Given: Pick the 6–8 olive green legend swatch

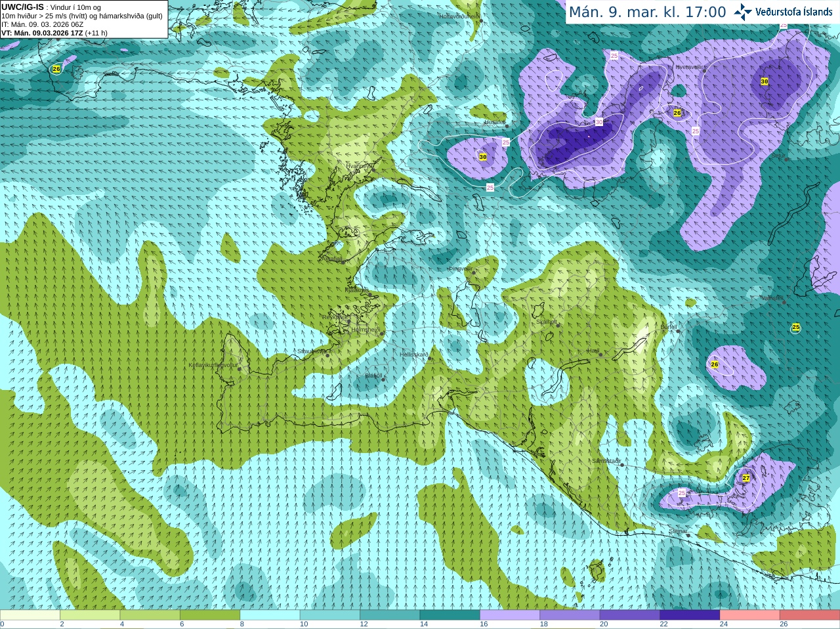Looking at the screenshot, I should click(x=210, y=615).
